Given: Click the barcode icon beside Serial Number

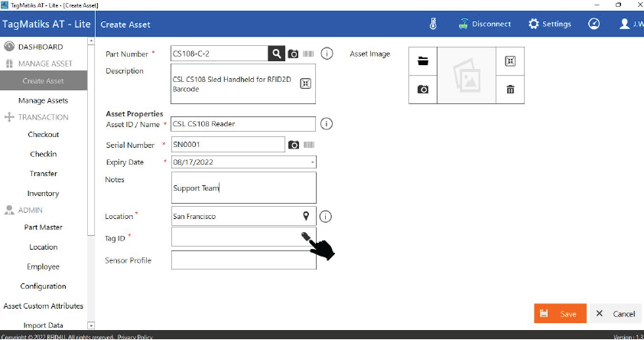Looking at the screenshot, I should click(309, 145).
